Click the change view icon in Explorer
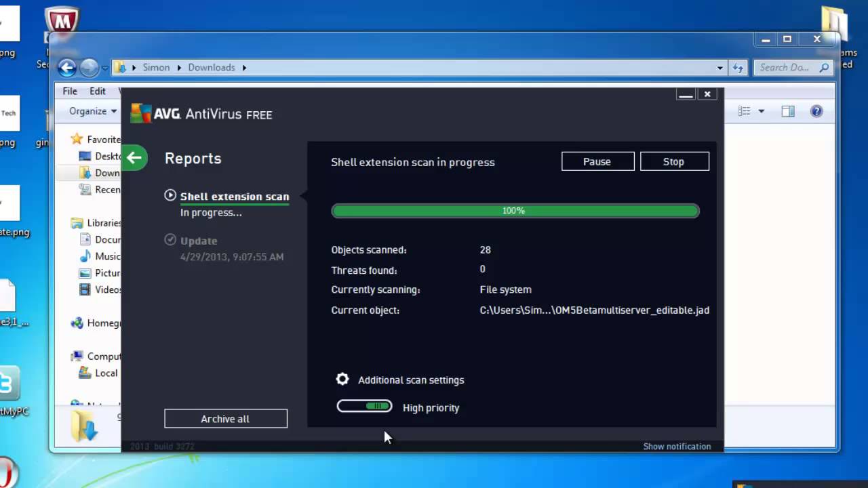The width and height of the screenshot is (868, 488). click(x=745, y=111)
